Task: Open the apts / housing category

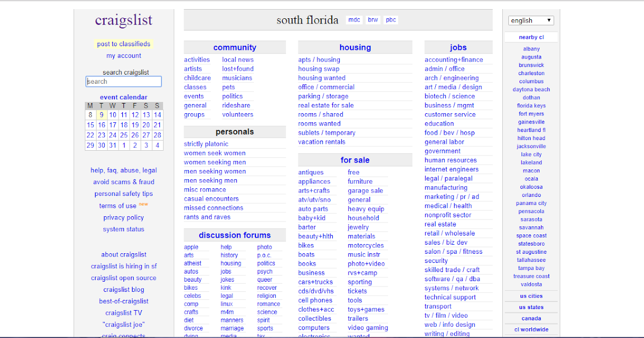Action: tap(319, 60)
